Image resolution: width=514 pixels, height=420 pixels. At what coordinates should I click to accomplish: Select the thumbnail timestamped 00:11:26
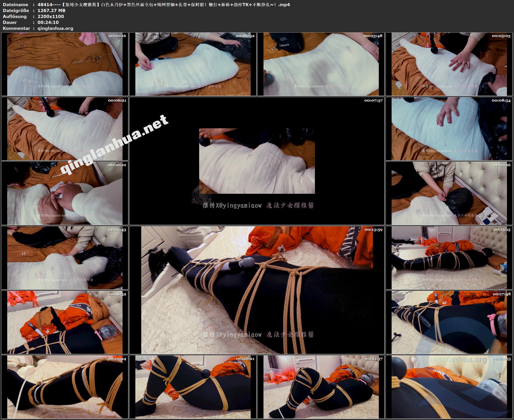tap(449, 193)
